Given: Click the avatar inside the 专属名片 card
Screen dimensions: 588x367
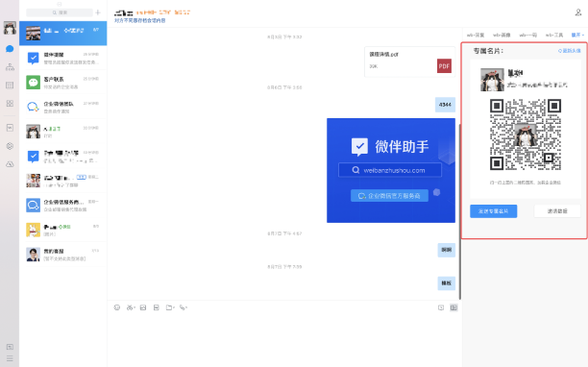Looking at the screenshot, I should (x=492, y=80).
